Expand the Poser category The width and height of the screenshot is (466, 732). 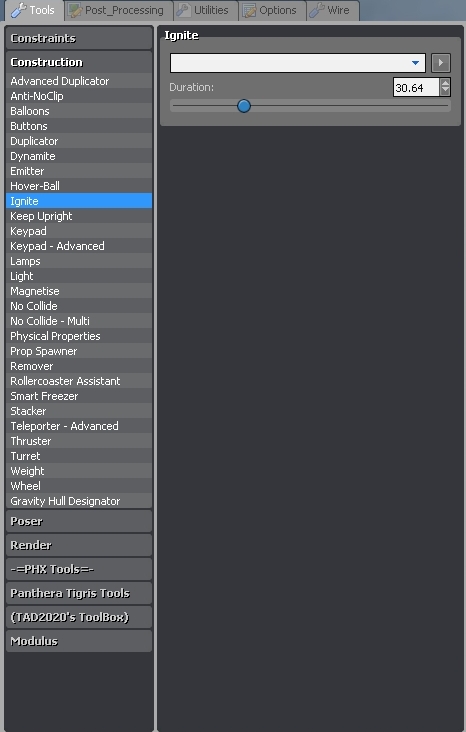79,521
